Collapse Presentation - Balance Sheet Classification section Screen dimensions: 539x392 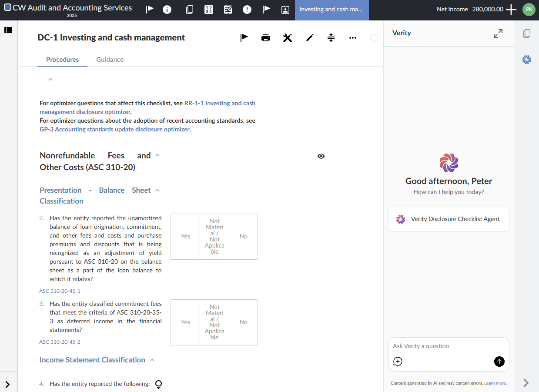pyautogui.click(x=157, y=190)
